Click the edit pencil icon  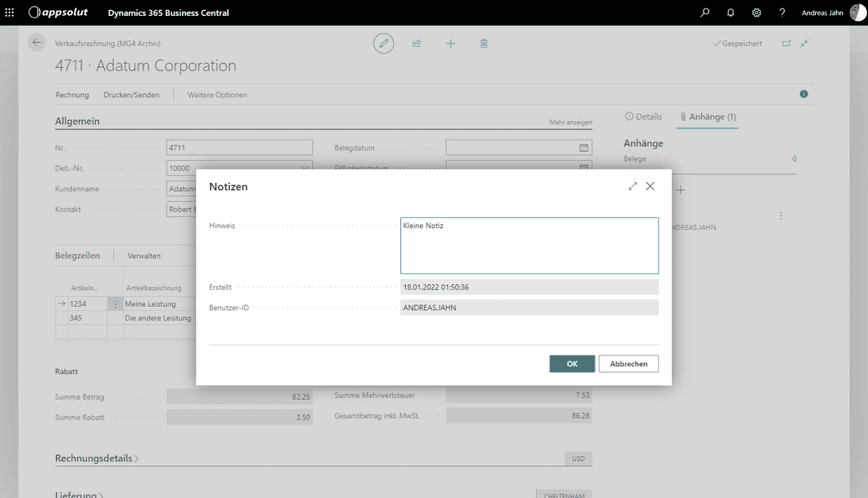click(383, 44)
